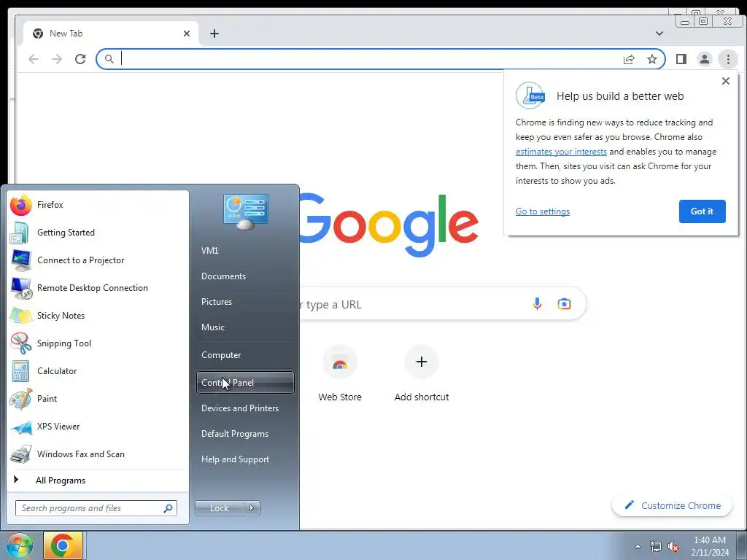Image resolution: width=747 pixels, height=560 pixels.
Task: Open XPS Viewer
Action: pos(98,426)
